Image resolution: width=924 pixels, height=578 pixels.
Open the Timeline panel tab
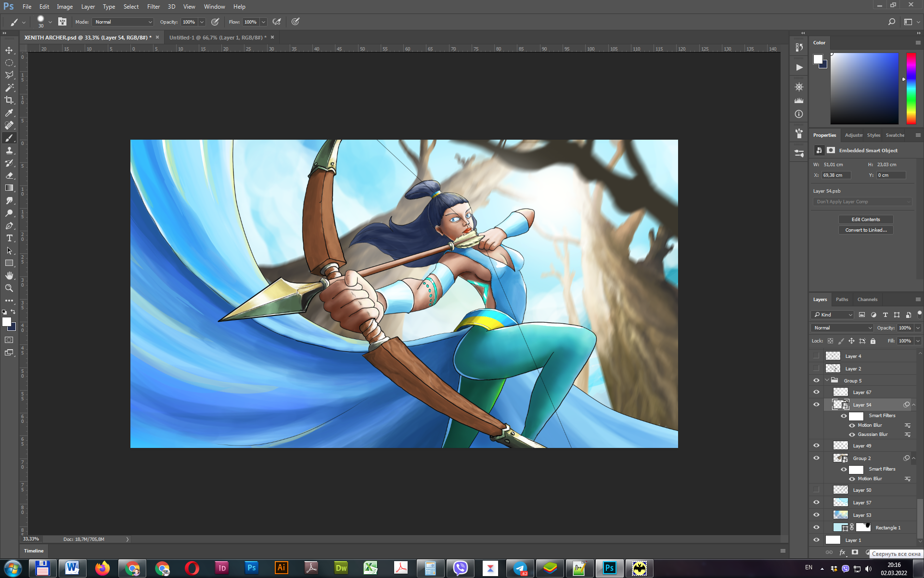[x=34, y=551]
